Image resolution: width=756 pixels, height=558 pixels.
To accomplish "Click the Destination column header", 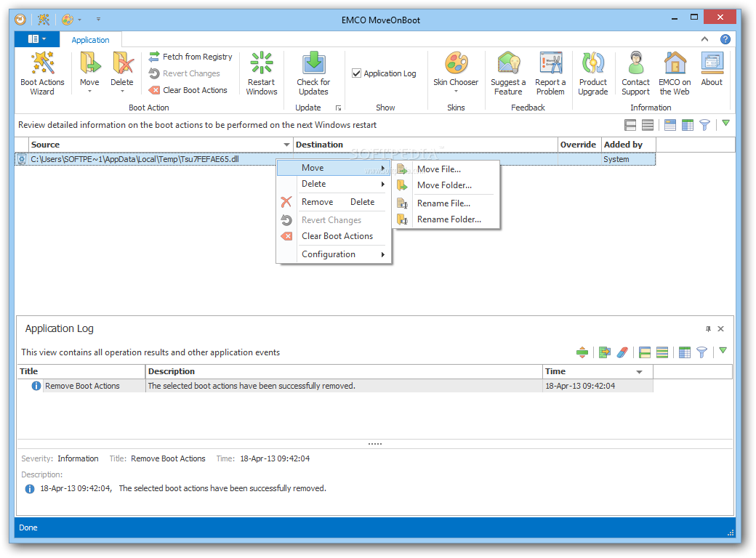I will pos(425,145).
